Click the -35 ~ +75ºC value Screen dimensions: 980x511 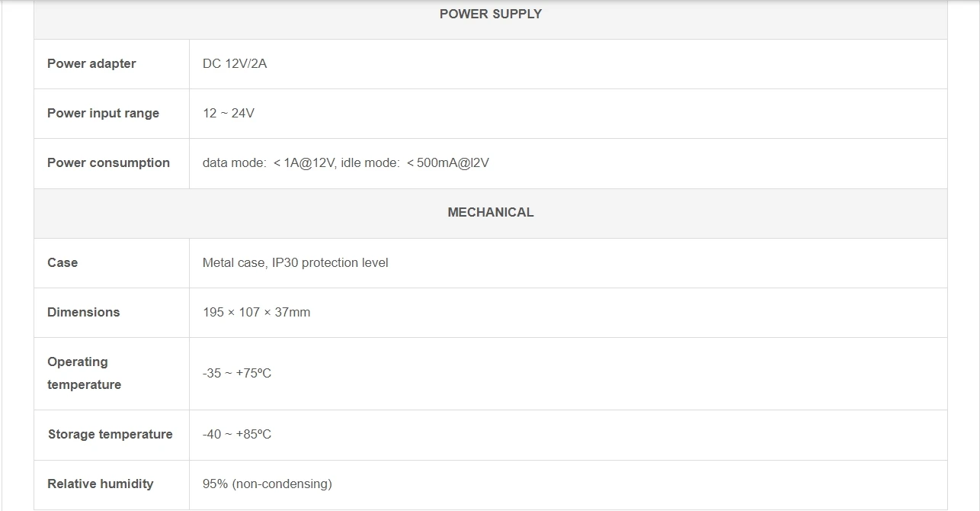tap(236, 373)
